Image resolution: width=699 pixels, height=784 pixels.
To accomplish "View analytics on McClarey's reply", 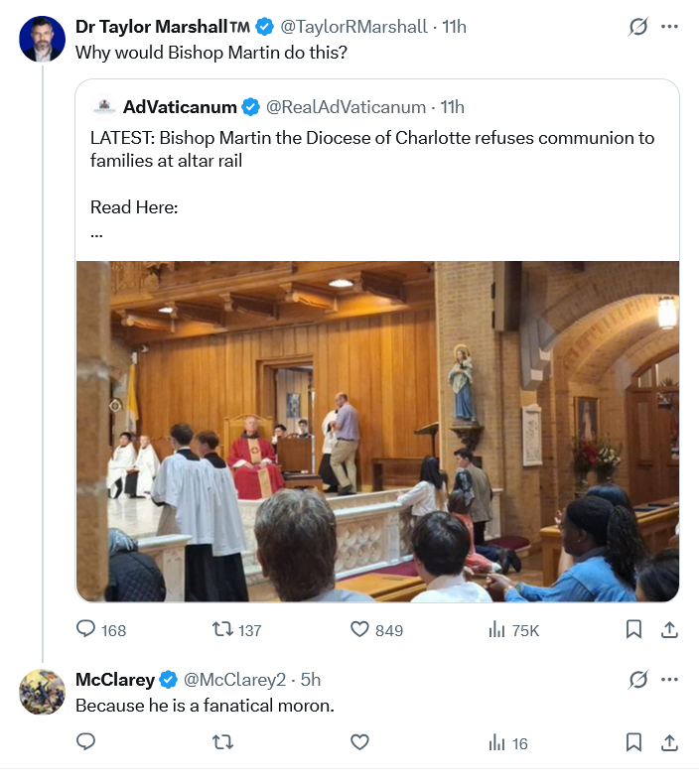I will coord(497,742).
